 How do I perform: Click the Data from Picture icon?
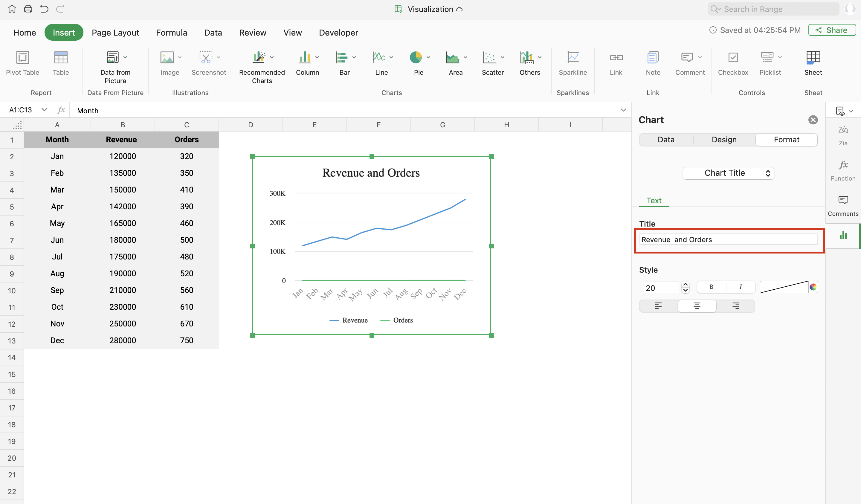coord(112,57)
